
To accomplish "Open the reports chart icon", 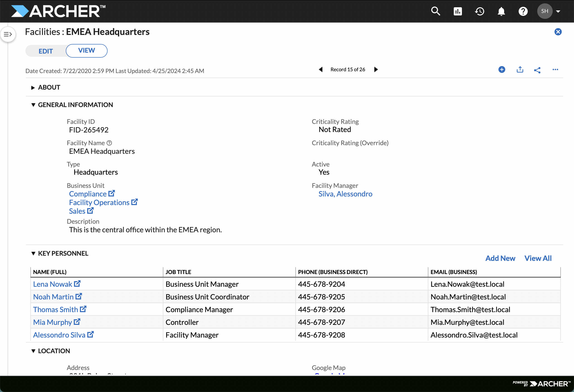I will pos(457,11).
